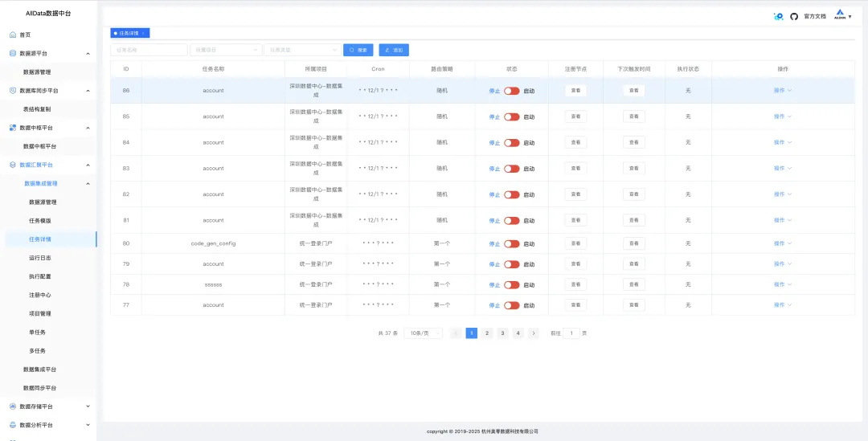The height and width of the screenshot is (441, 868).
Task: Click the next page arrow in pagination
Action: click(534, 333)
